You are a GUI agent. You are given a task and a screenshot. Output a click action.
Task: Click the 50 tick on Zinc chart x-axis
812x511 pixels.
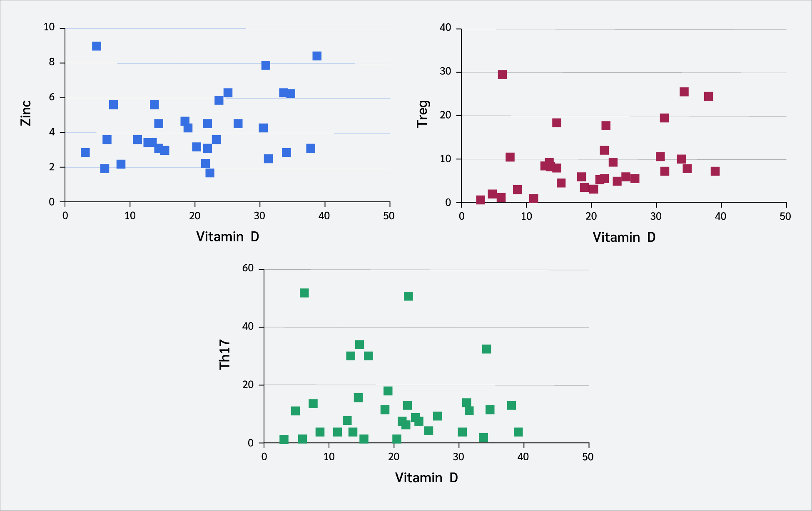[x=389, y=216]
